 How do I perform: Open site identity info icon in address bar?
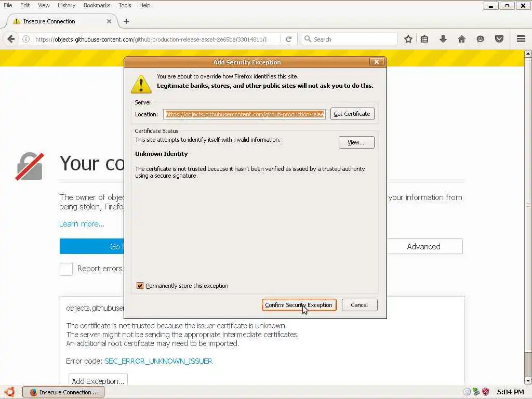click(x=26, y=39)
